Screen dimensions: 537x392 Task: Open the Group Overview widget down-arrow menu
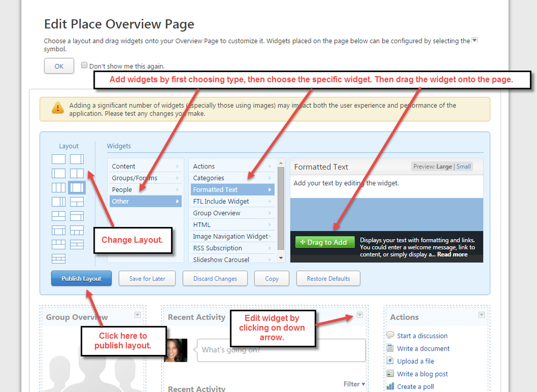(137, 315)
